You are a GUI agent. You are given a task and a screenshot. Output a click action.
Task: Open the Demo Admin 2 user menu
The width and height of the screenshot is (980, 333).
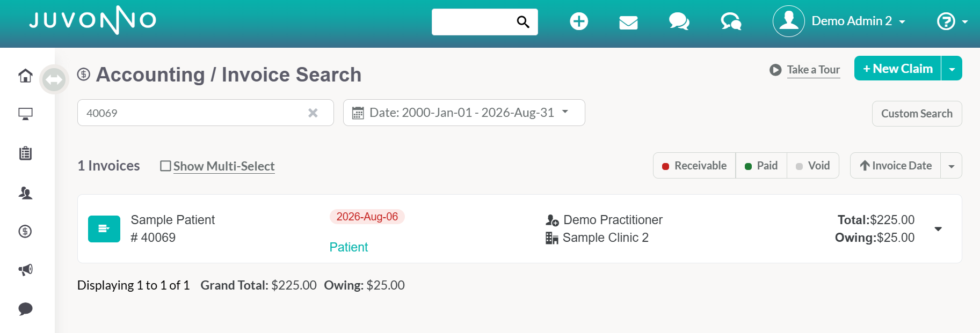(839, 21)
